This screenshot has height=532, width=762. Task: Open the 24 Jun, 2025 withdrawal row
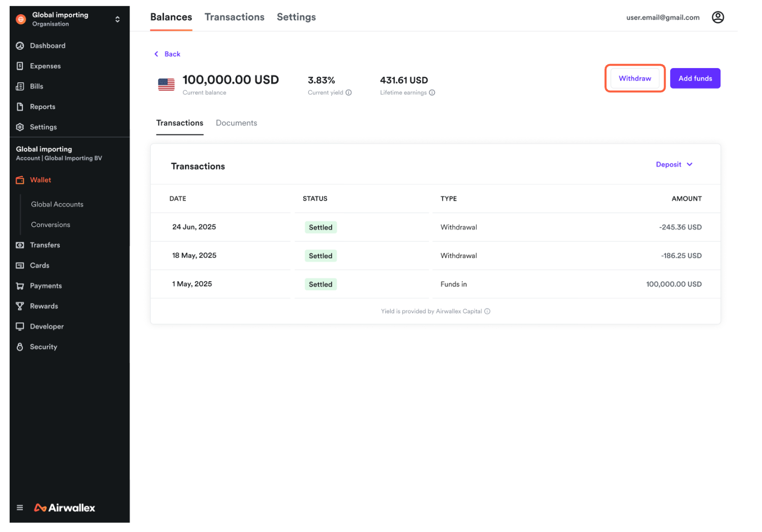coord(435,227)
